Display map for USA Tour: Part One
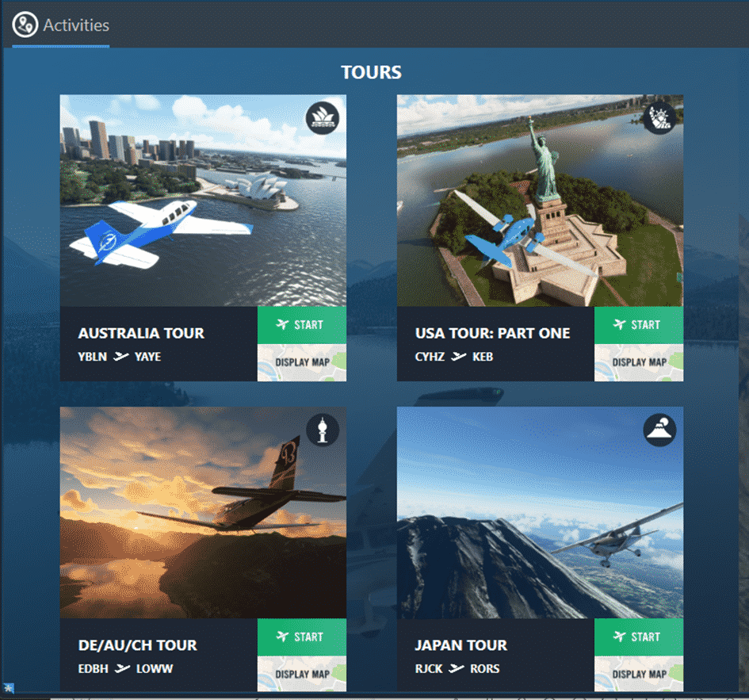The height and width of the screenshot is (700, 749). [x=639, y=362]
